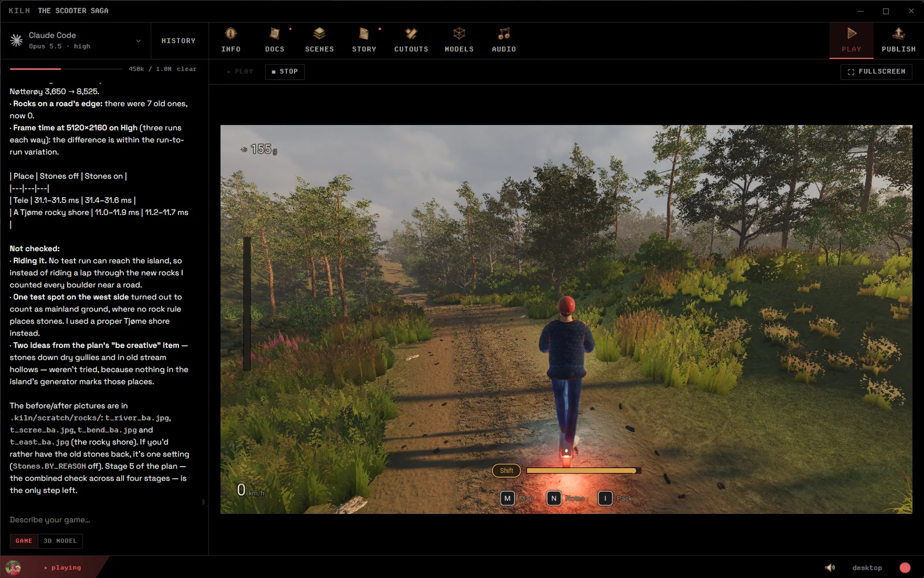
Task: Select the Game mode toggle
Action: (x=24, y=541)
